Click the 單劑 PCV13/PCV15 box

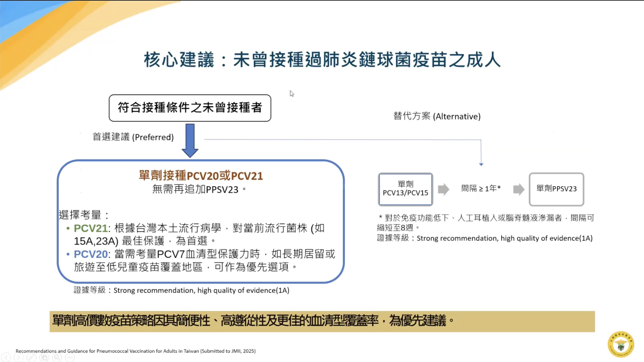pyautogui.click(x=405, y=189)
